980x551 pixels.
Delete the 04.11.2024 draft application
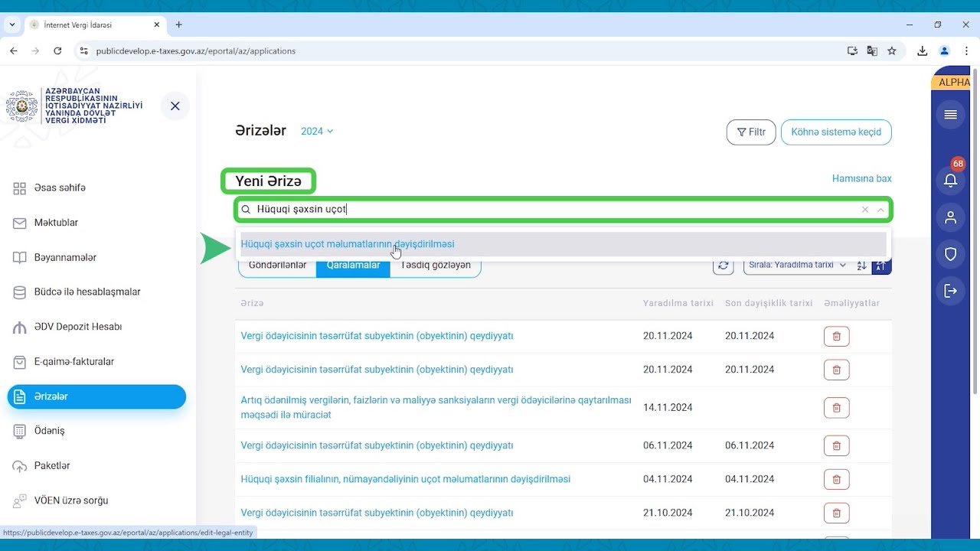pos(836,480)
